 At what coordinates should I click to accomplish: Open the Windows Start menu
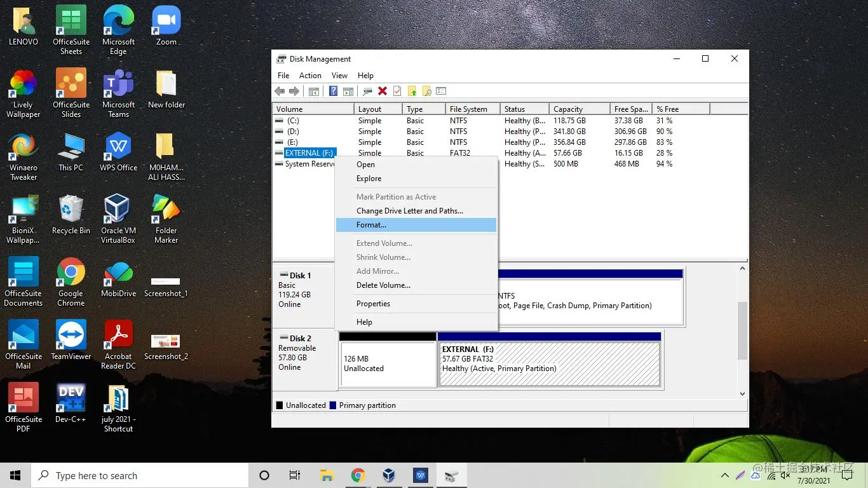(x=15, y=475)
